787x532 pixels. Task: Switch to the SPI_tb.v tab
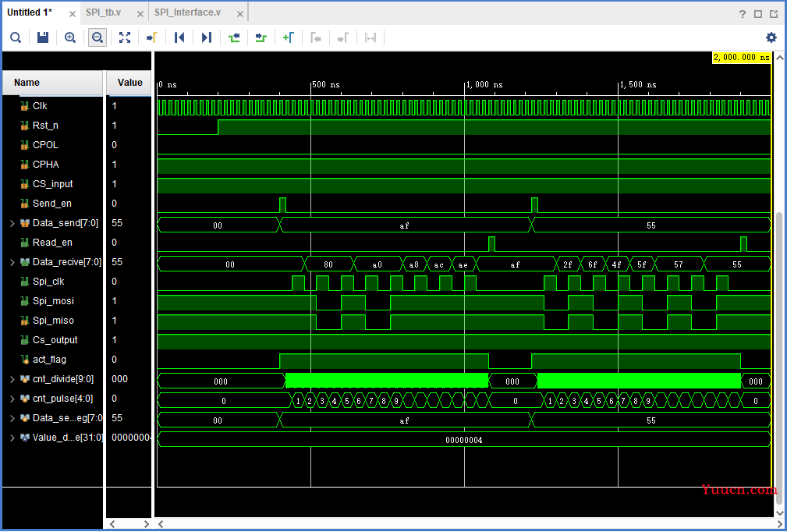click(x=103, y=12)
